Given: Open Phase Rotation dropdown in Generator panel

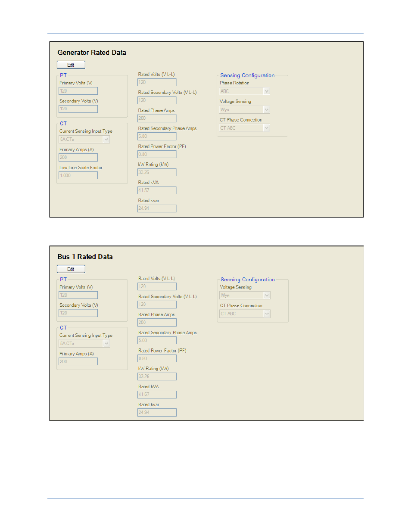Looking at the screenshot, I should click(245, 91).
